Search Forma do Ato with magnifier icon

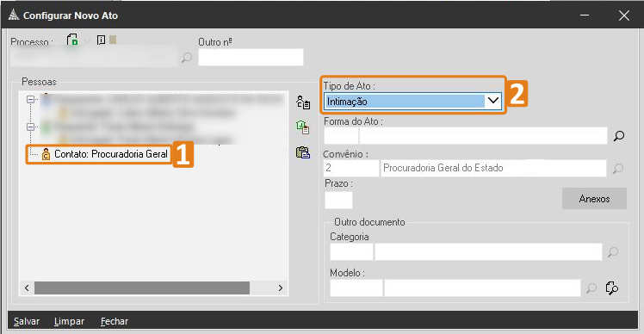click(x=618, y=135)
